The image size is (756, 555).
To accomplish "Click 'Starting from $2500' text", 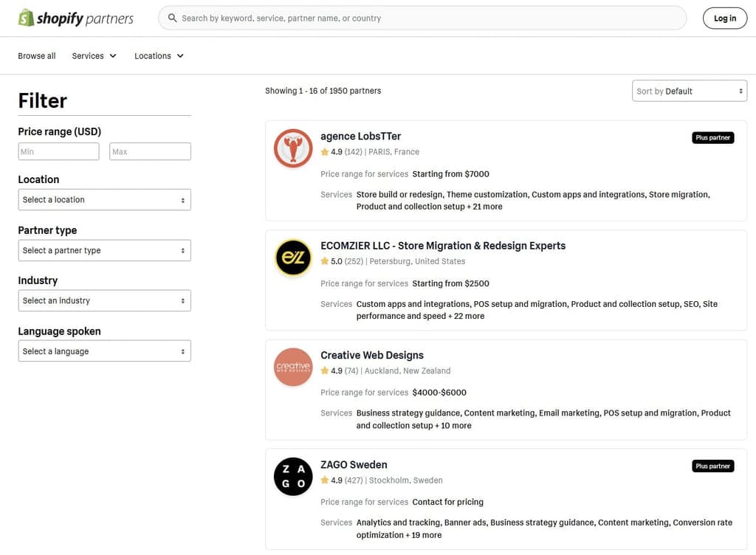I will point(450,283).
